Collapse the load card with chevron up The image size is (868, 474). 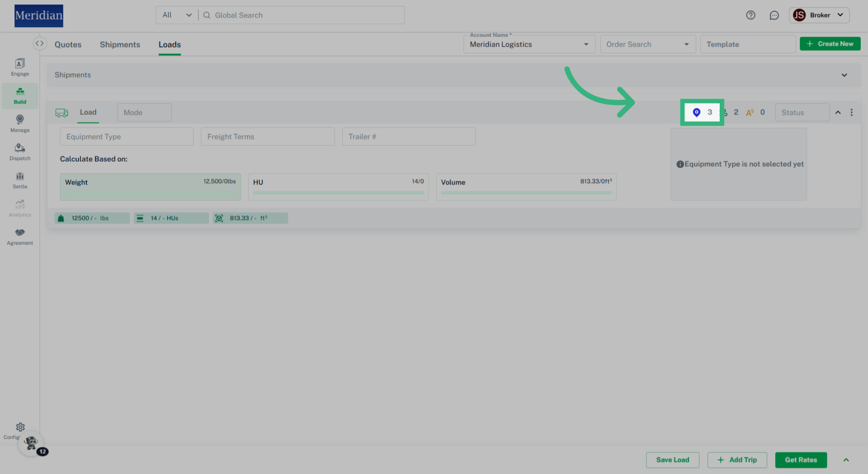pos(838,112)
